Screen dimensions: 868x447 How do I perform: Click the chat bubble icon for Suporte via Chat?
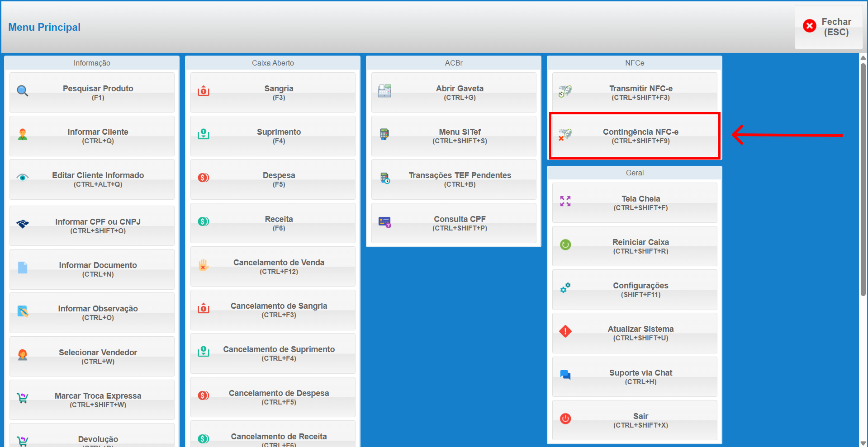(565, 375)
